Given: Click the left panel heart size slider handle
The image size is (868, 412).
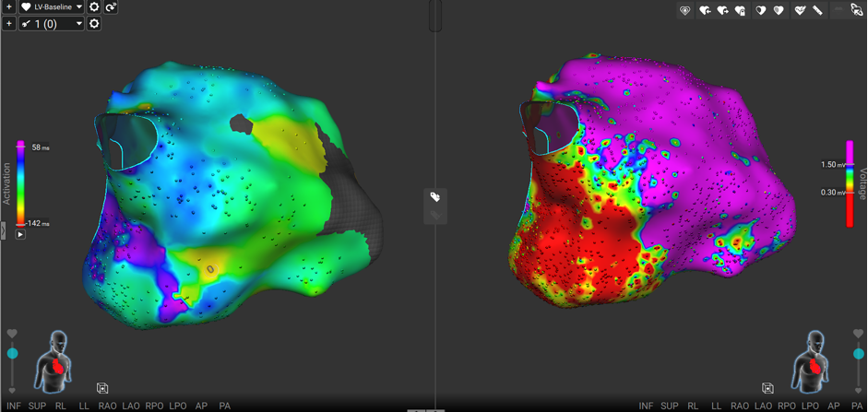Looking at the screenshot, I should (x=12, y=354).
